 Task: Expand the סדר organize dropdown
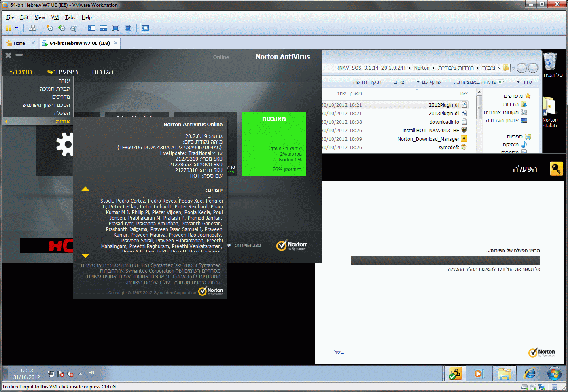[524, 82]
